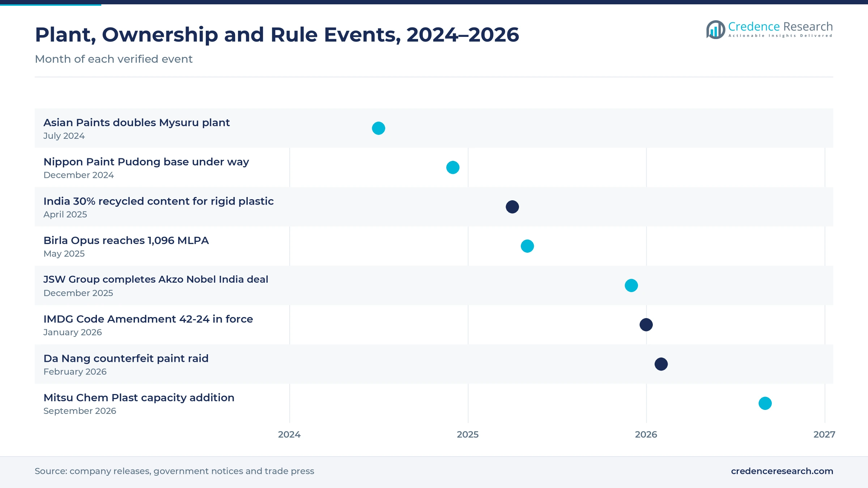Click the IMDG Code January 2026 dot
868x488 pixels.
646,325
